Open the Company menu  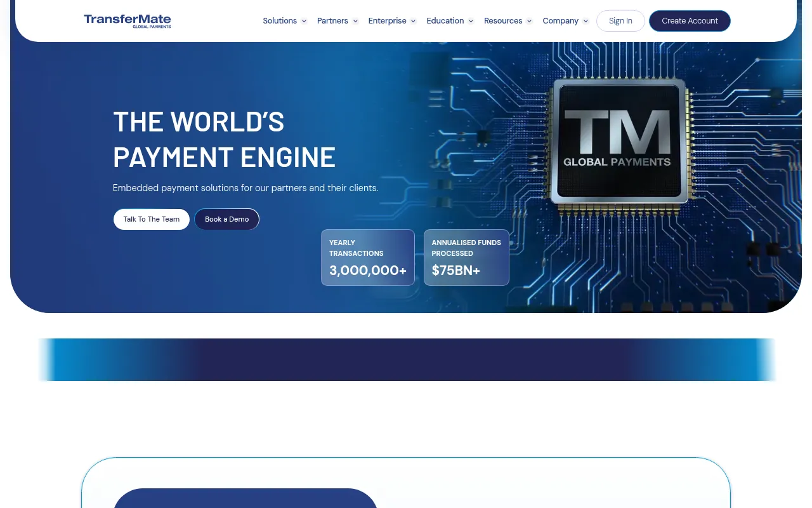(x=560, y=21)
